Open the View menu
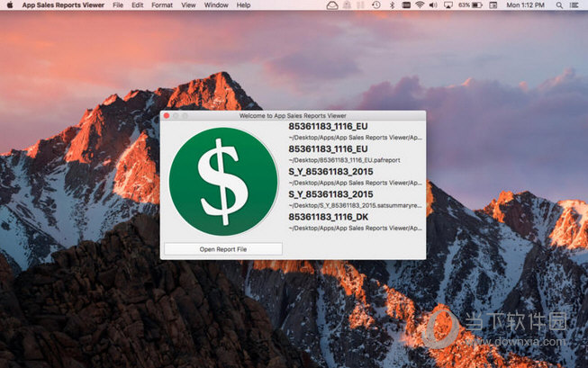The image size is (588, 368). [188, 5]
